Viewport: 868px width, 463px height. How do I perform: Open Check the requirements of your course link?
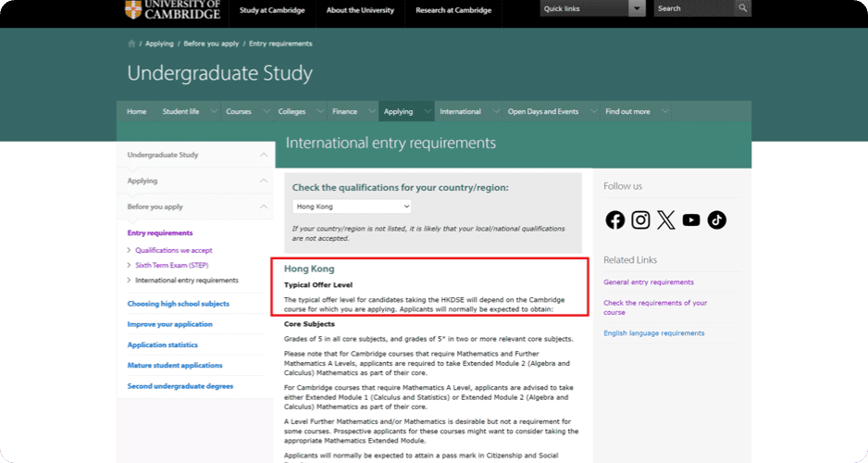(x=655, y=307)
